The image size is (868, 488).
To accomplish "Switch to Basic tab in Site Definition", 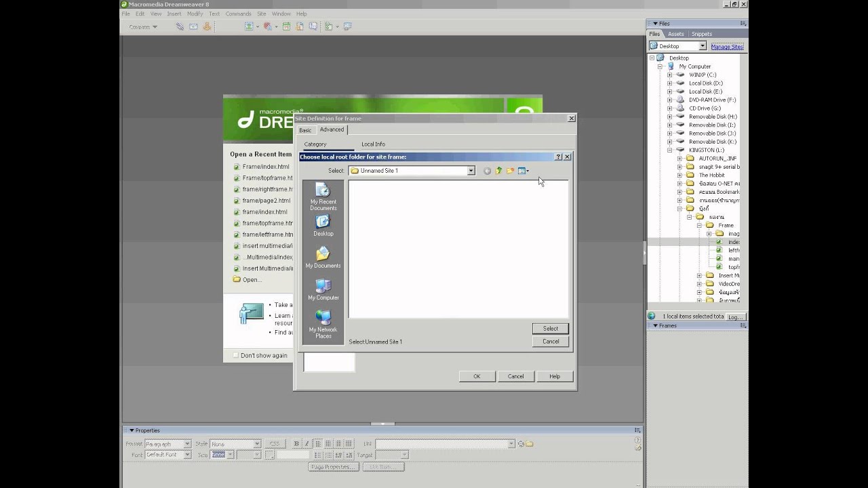I will tap(305, 130).
